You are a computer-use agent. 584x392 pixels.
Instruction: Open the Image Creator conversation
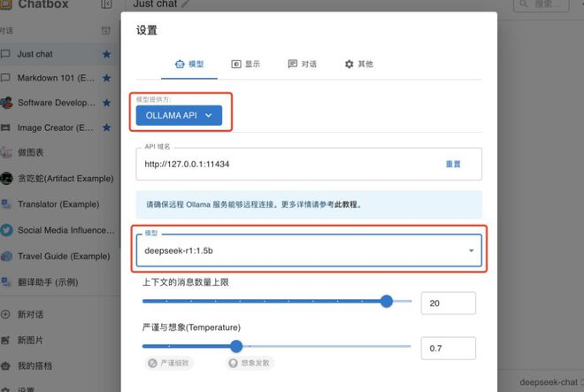coord(59,127)
